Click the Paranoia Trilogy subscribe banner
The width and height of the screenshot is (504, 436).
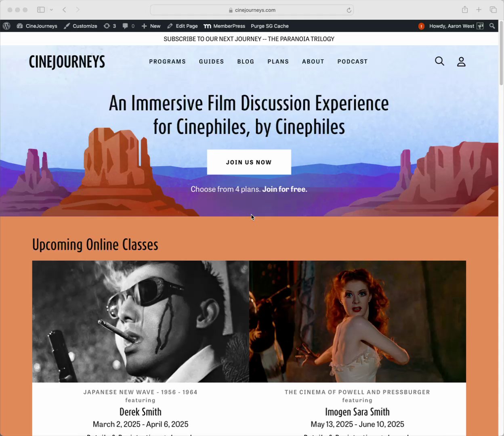coord(249,39)
